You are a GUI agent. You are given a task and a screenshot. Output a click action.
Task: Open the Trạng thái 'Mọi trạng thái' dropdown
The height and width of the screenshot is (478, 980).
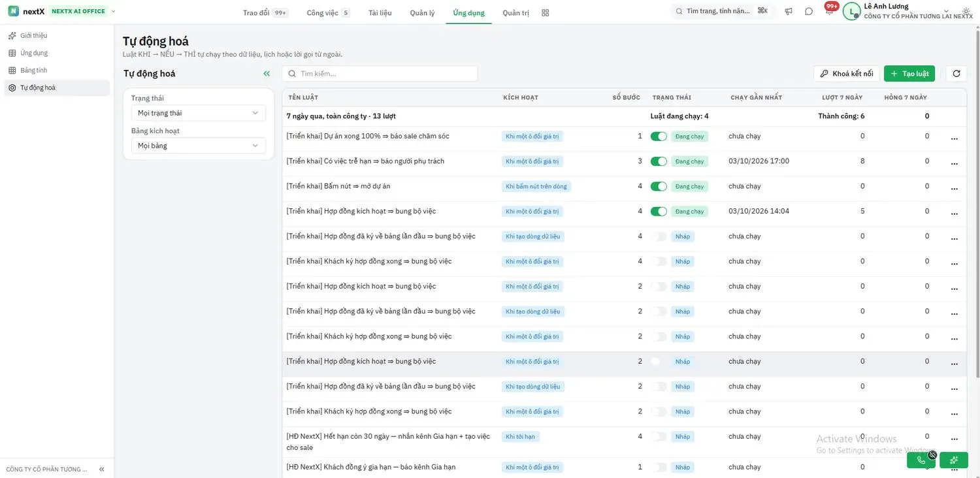[x=199, y=113]
